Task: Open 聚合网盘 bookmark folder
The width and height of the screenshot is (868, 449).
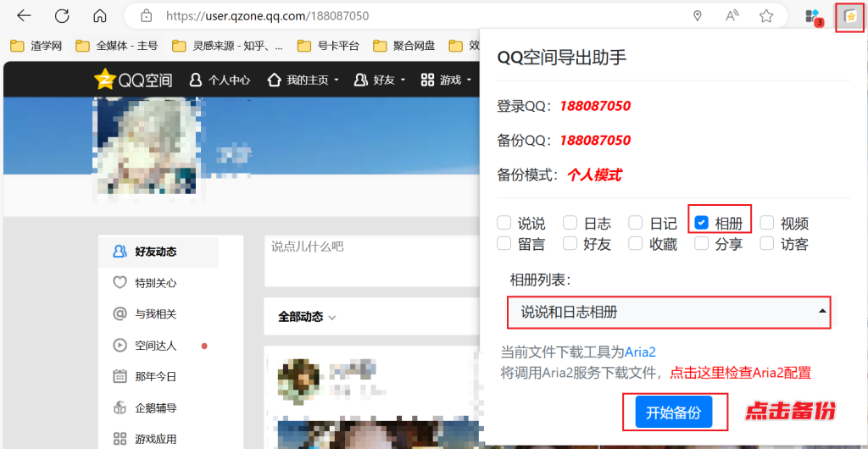Action: tap(403, 46)
